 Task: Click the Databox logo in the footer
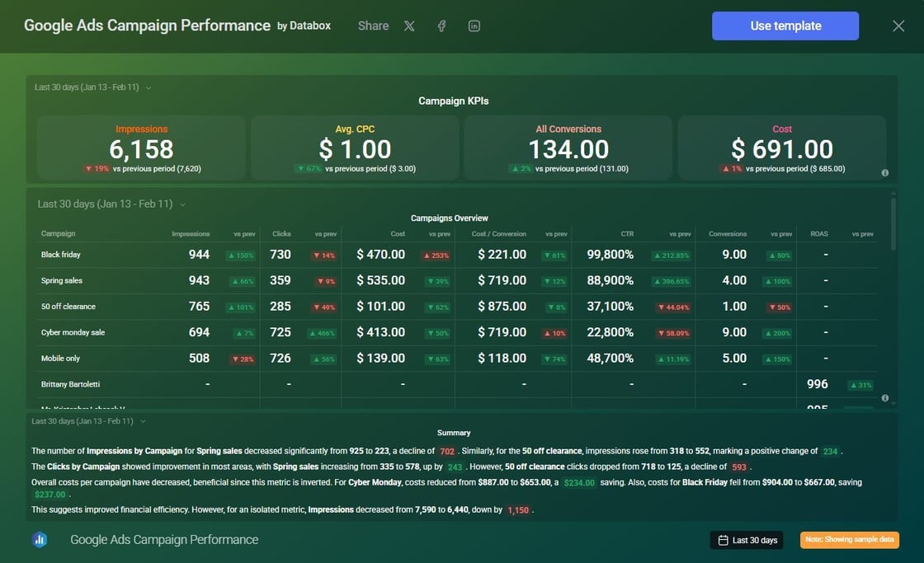(x=40, y=539)
